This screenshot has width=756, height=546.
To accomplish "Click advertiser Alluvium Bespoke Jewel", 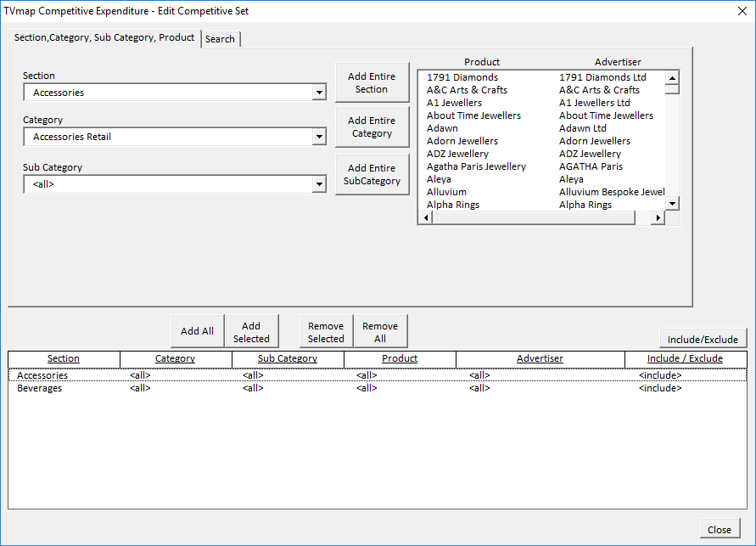I will pos(612,192).
